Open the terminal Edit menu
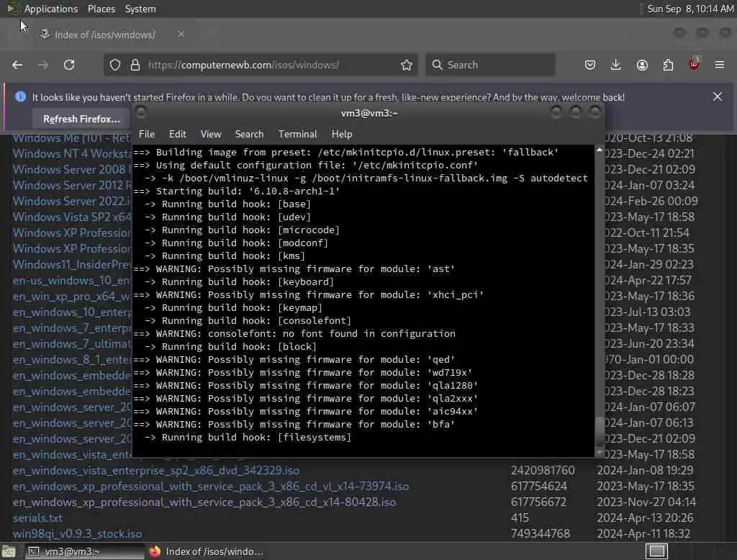The image size is (737, 560). (x=177, y=134)
